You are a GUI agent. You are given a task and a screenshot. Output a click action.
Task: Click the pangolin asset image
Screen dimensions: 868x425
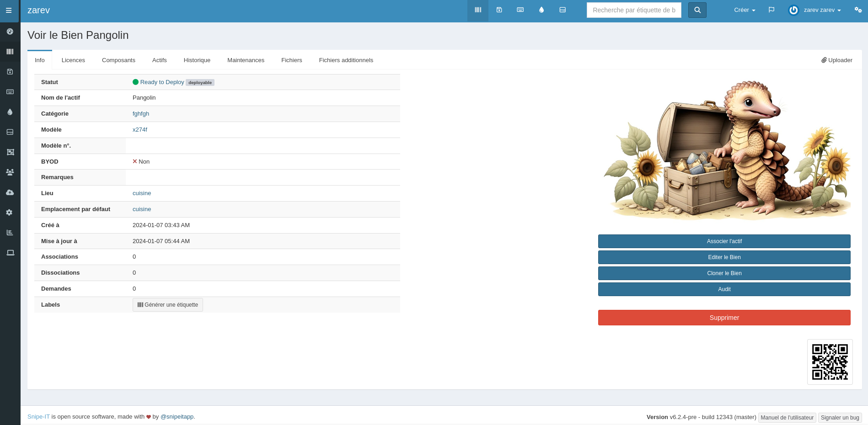pos(726,151)
